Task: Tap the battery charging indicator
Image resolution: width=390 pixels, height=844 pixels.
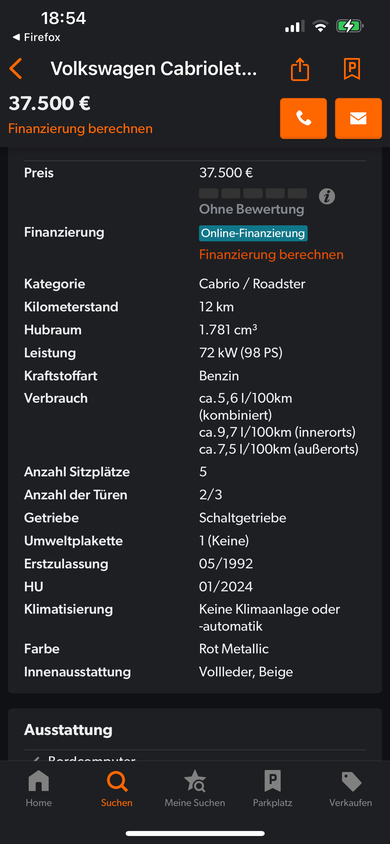Action: coord(350,26)
